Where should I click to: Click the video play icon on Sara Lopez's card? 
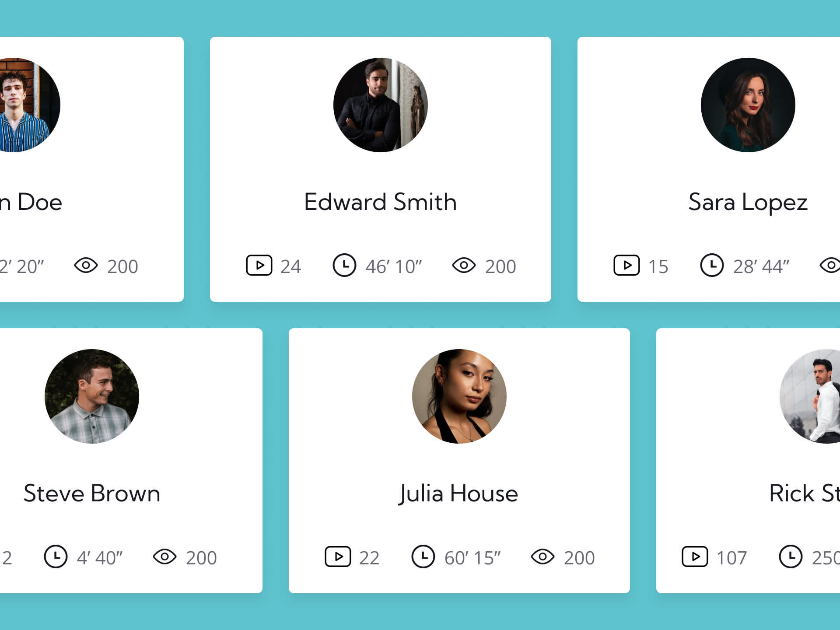coord(626,265)
